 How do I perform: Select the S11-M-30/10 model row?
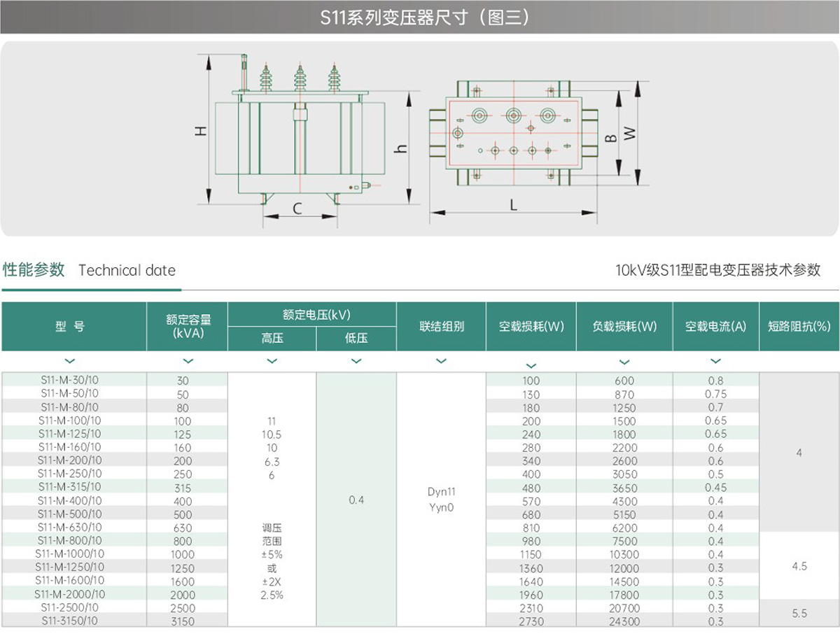[70, 380]
